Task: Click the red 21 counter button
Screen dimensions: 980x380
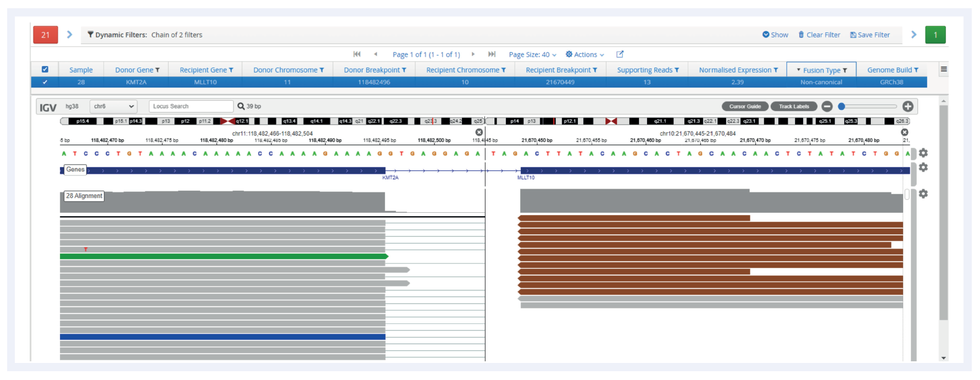Action: tap(46, 35)
